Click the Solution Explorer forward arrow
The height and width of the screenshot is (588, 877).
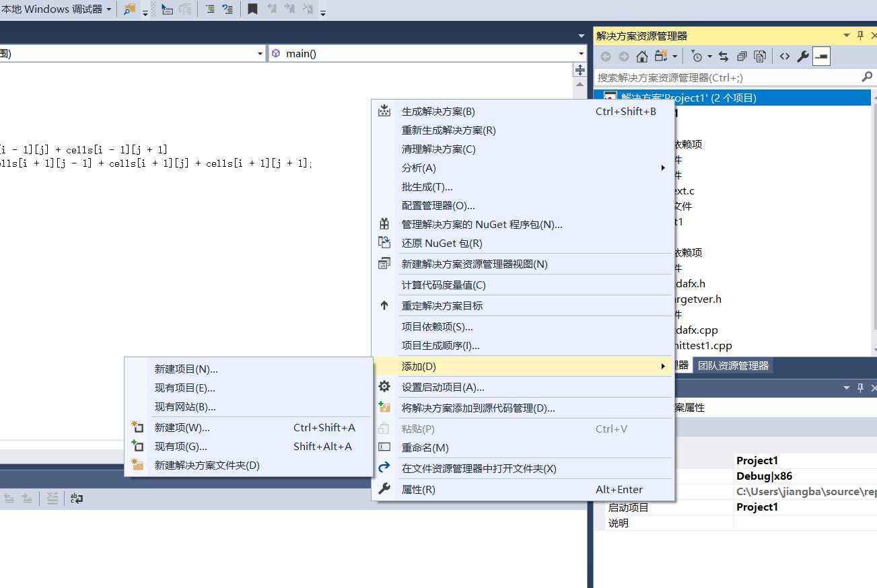tap(624, 57)
